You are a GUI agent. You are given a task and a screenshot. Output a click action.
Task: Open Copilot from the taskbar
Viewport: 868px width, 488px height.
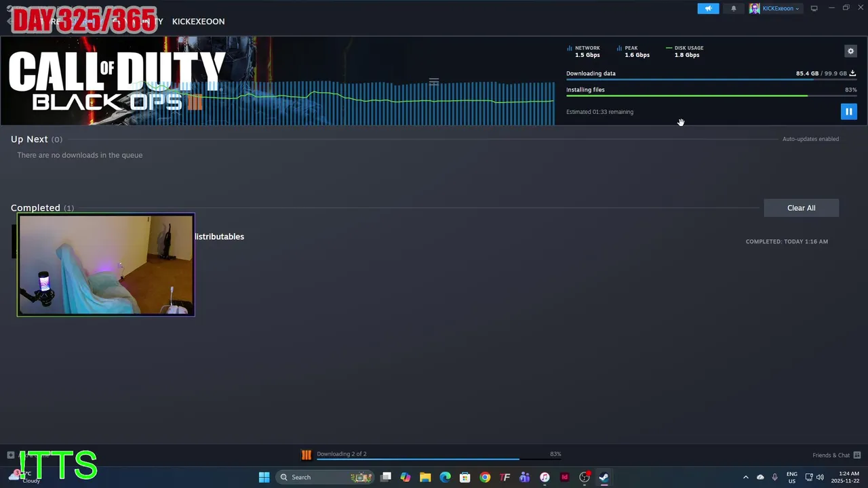coord(406,477)
